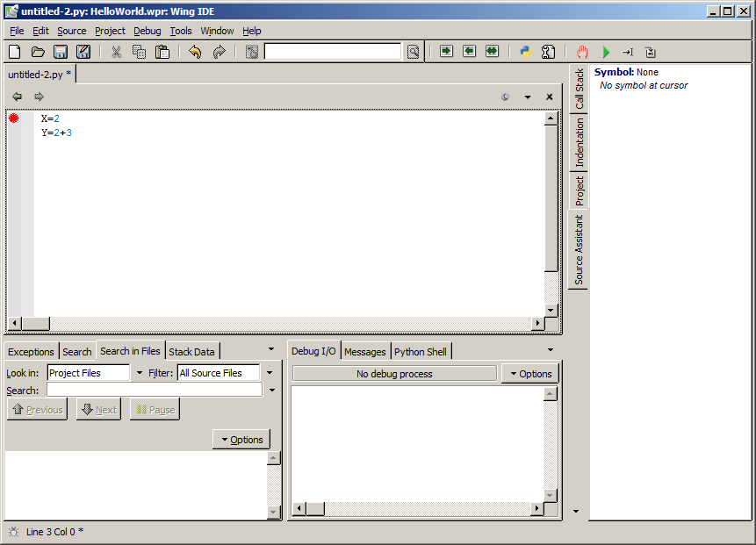The height and width of the screenshot is (545, 756).
Task: Click the Cut scissors icon
Action: (x=116, y=52)
